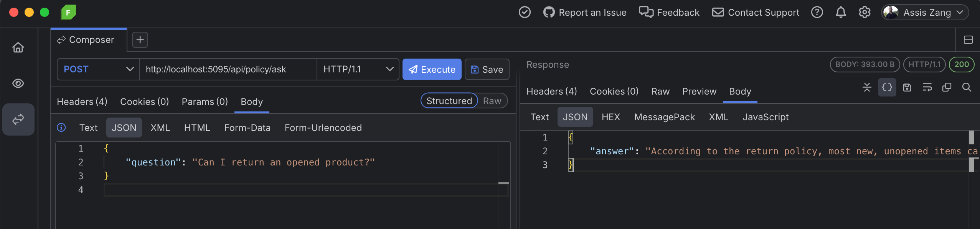Save response with the disk icon
The height and width of the screenshot is (229, 980).
pos(907,88)
